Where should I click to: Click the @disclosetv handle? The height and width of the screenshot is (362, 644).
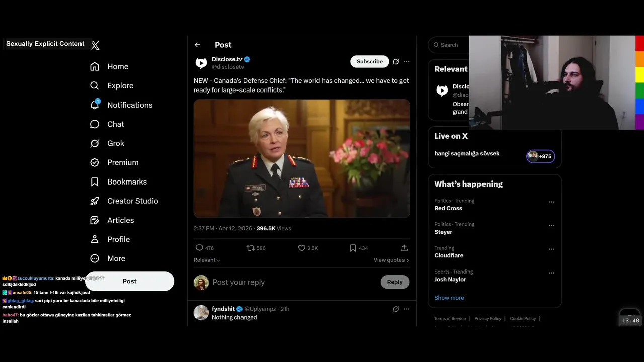(x=228, y=67)
